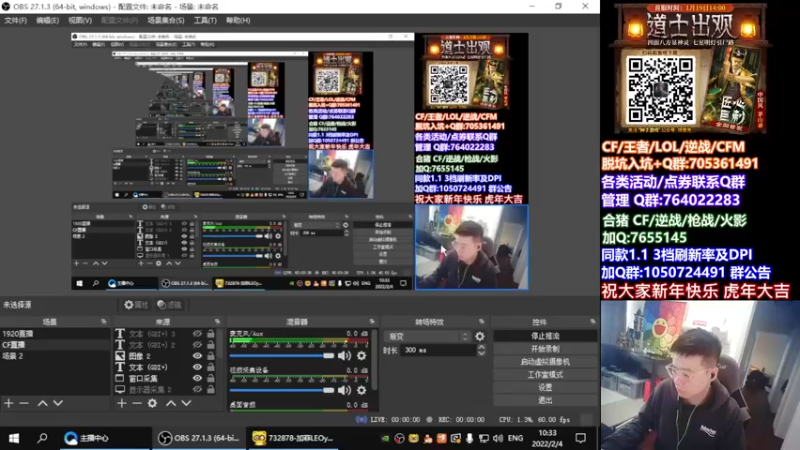The height and width of the screenshot is (450, 800).
Task: Pop out the 混音器 dock panel
Action: pyautogui.click(x=372, y=321)
